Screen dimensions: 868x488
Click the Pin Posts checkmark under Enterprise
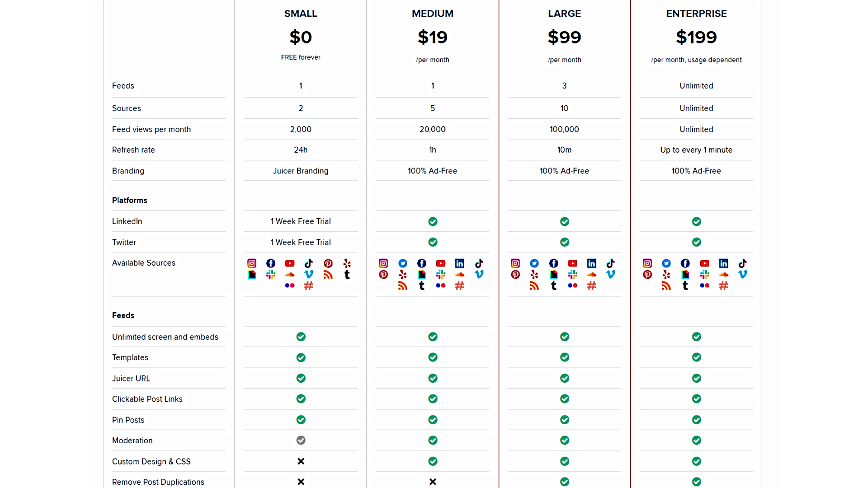696,420
